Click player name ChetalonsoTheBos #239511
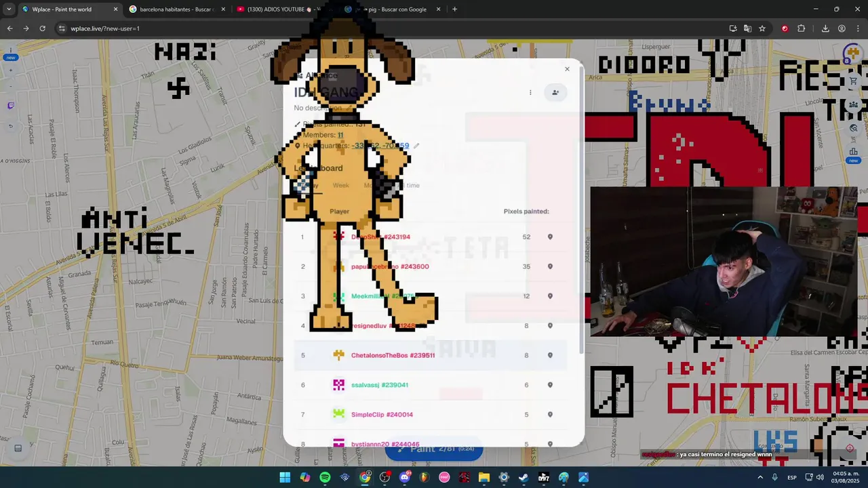The width and height of the screenshot is (868, 488). [x=393, y=355]
